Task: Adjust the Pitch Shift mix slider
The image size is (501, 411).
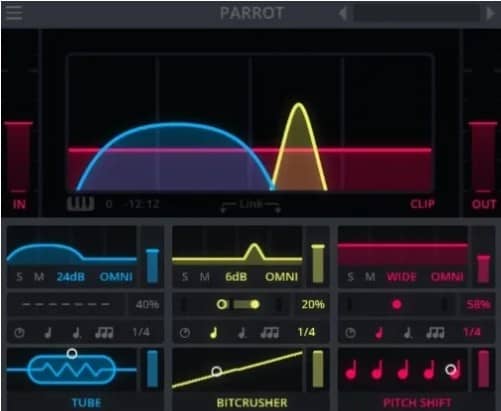Action: (483, 369)
